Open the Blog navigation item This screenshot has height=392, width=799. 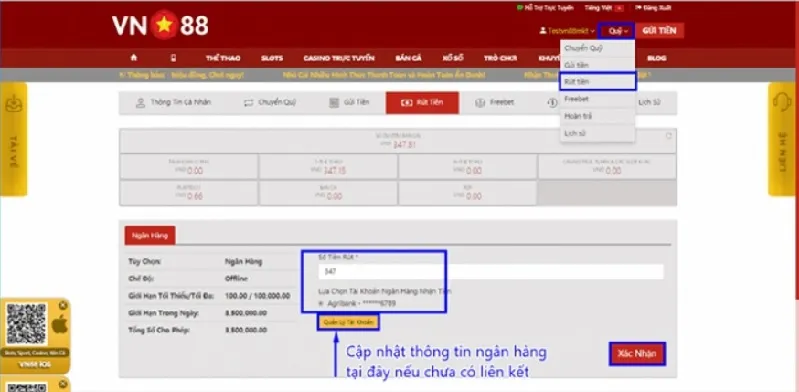656,58
